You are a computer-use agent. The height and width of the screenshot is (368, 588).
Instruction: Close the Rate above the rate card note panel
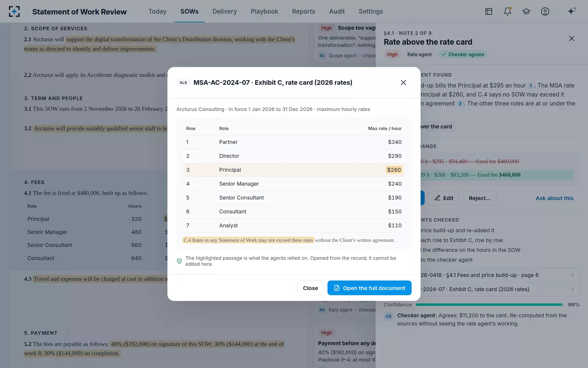572,38
